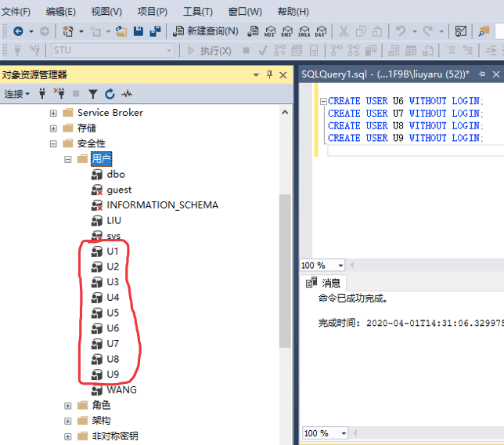Click the Connect plug icon in Object Explorer
This screenshot has width=504, height=445.
pos(41,94)
